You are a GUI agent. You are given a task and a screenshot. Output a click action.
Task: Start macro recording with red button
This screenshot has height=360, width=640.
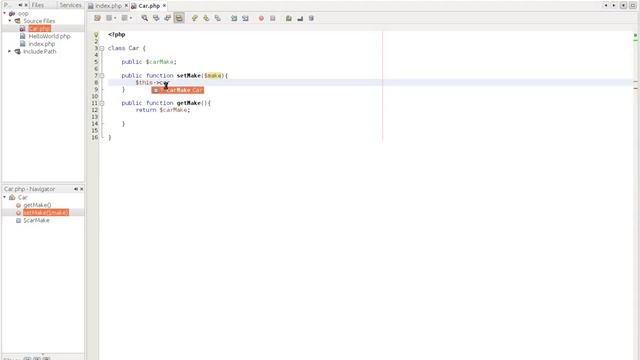pyautogui.click(x=261, y=18)
